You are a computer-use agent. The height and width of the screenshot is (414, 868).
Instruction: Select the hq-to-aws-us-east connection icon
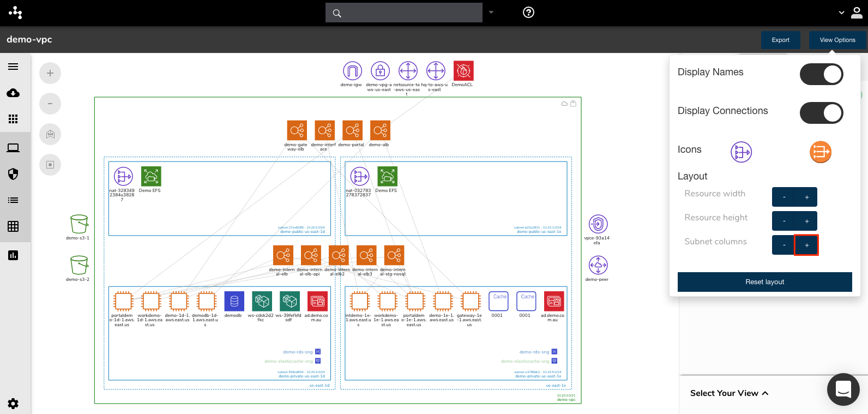(436, 71)
